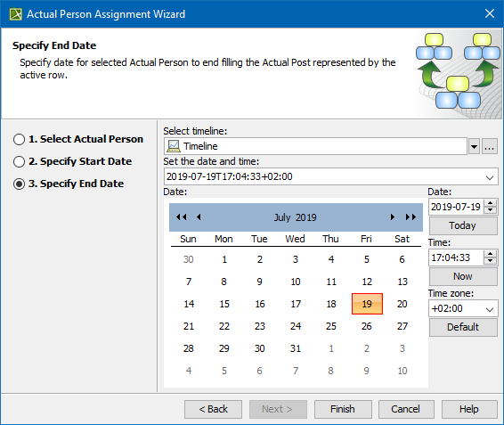Pick July 31 in the calendar
Viewport: 504px width, 425px height.
pyautogui.click(x=296, y=348)
